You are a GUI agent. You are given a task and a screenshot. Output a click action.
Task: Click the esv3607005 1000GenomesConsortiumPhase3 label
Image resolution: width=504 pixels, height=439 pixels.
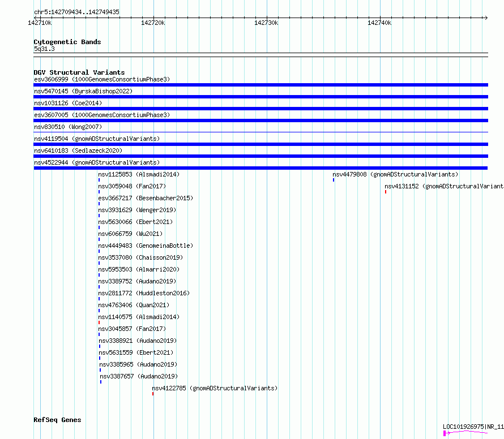[102, 115]
